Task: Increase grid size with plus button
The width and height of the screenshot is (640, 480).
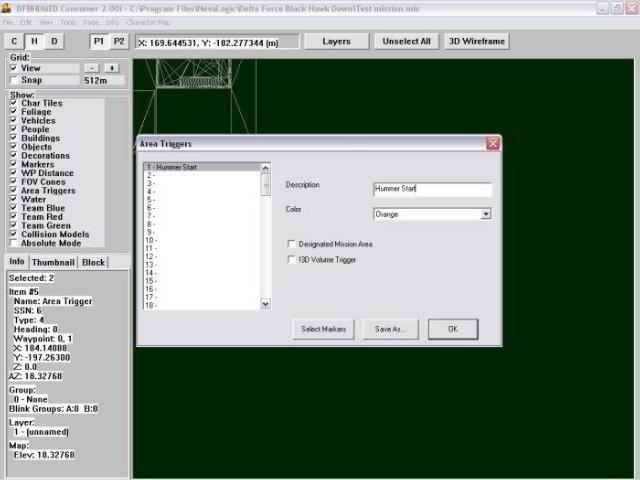Action: [x=111, y=68]
